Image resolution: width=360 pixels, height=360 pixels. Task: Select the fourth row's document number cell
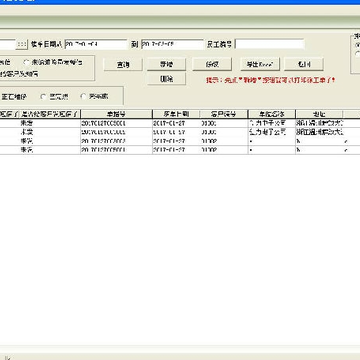116,150
